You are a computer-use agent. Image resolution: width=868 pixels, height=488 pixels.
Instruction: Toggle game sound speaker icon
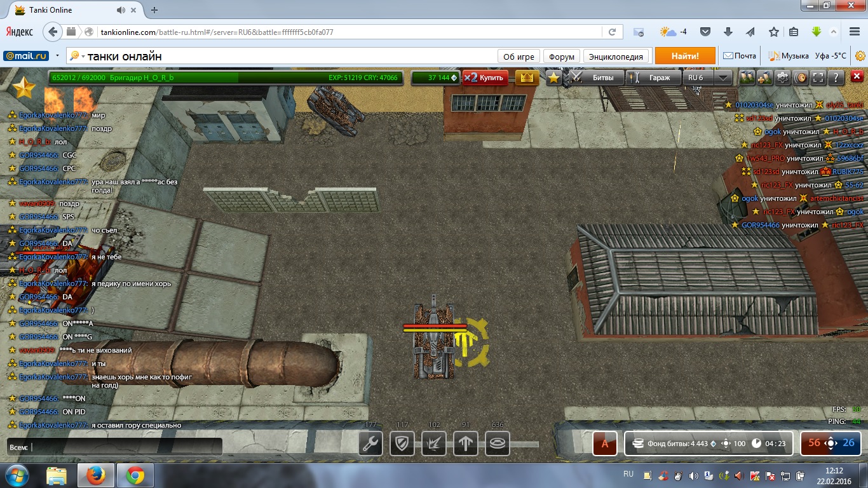[x=801, y=78]
